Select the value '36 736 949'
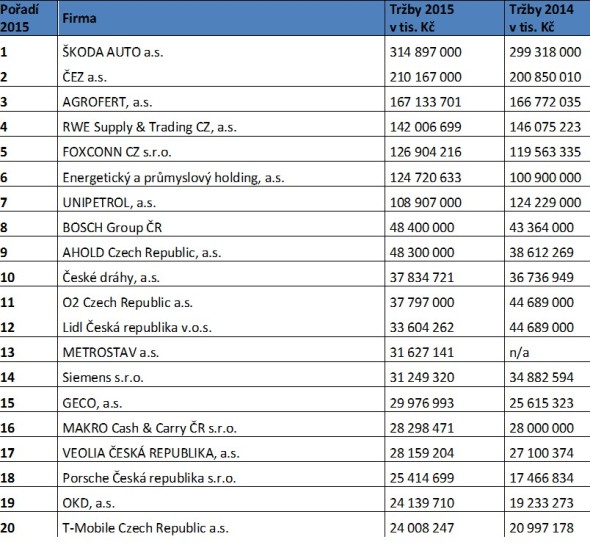Image resolution: width=590 pixels, height=556 pixels. point(541,278)
